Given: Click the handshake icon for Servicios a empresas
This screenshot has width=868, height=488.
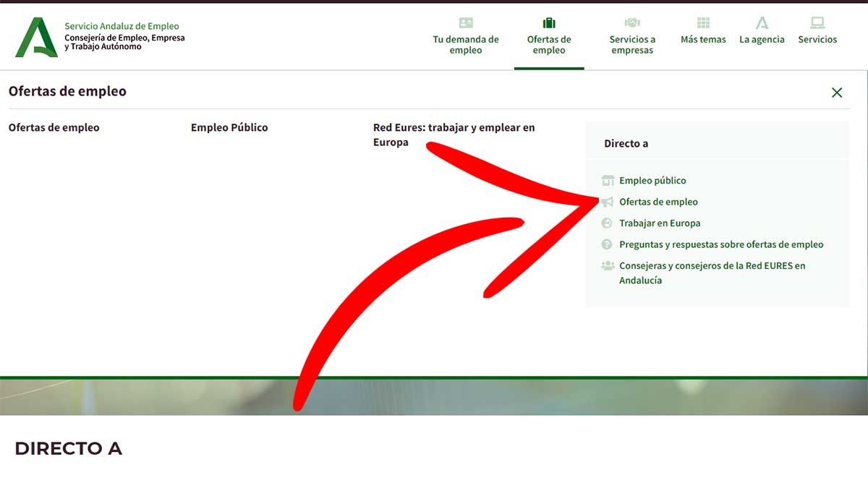Looking at the screenshot, I should pyautogui.click(x=632, y=23).
